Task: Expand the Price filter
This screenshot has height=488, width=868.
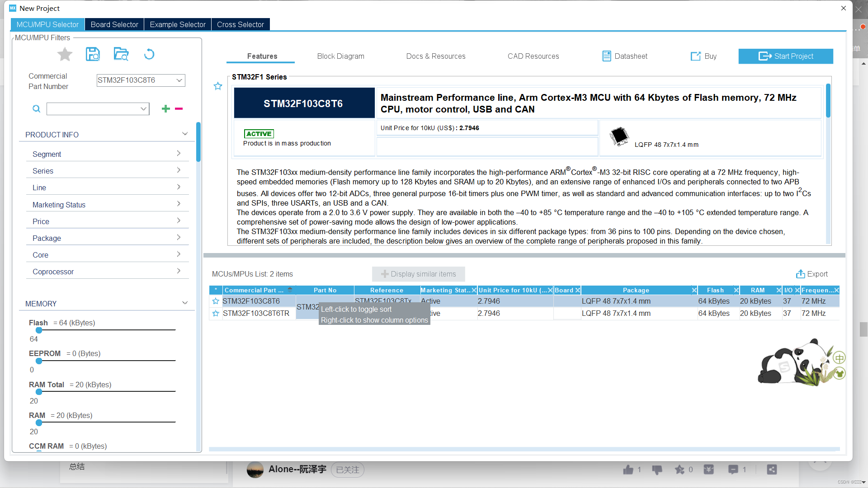Action: [x=179, y=221]
